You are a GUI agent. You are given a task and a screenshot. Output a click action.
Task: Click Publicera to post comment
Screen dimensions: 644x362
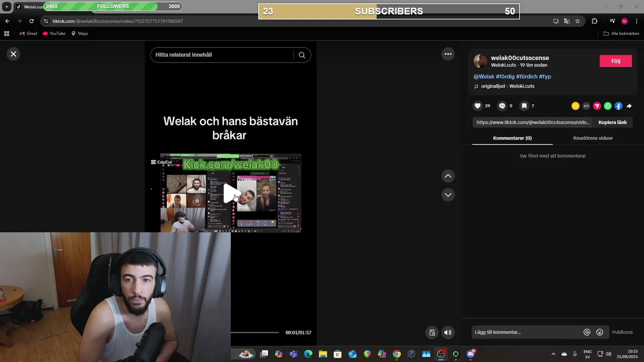pos(622,332)
